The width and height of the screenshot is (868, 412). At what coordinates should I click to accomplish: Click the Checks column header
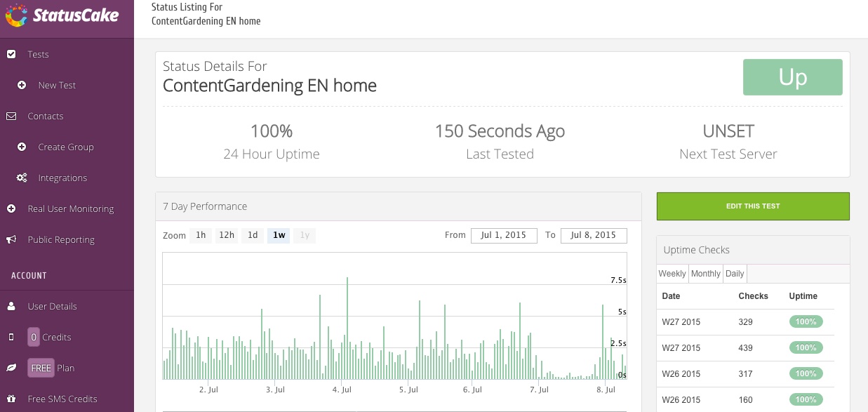click(x=754, y=296)
